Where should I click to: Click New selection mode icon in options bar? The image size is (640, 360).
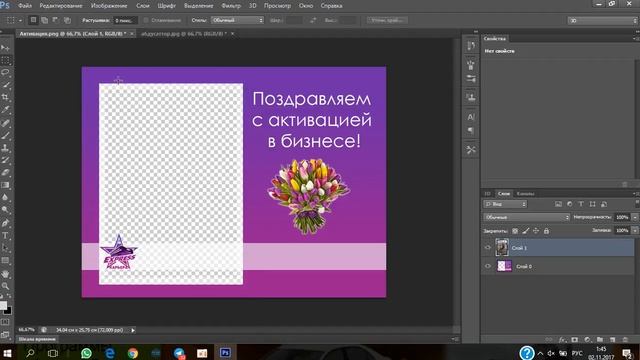click(x=33, y=20)
